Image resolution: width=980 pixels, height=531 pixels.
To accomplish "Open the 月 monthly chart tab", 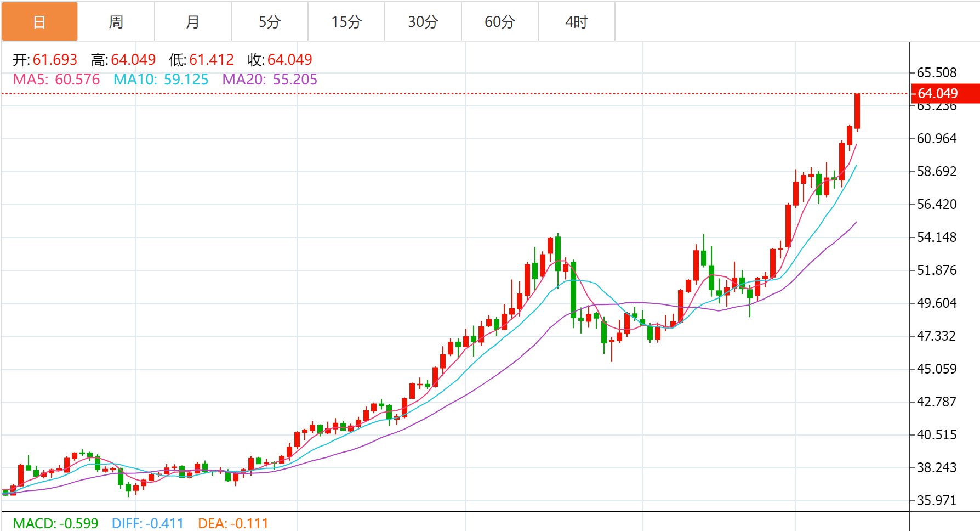I will click(x=193, y=22).
